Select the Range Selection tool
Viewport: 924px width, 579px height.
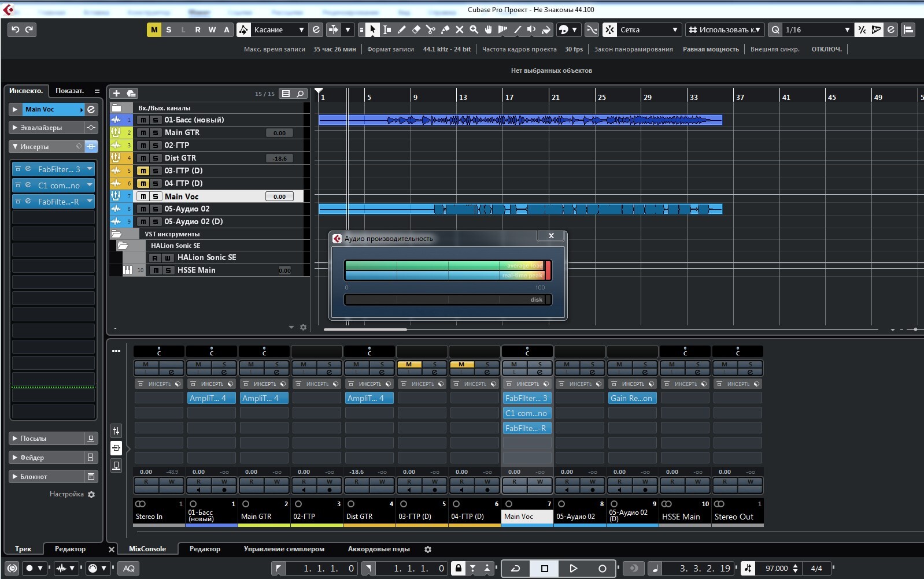387,29
